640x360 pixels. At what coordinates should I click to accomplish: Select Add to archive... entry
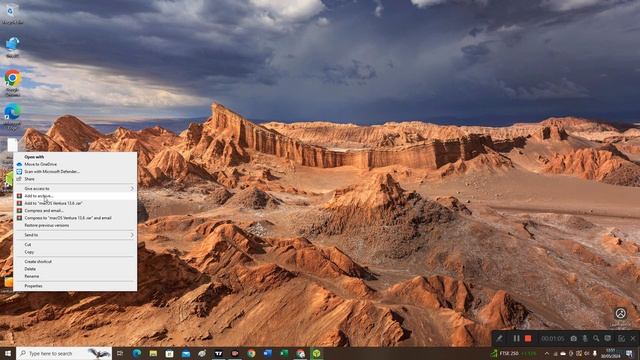click(x=75, y=196)
